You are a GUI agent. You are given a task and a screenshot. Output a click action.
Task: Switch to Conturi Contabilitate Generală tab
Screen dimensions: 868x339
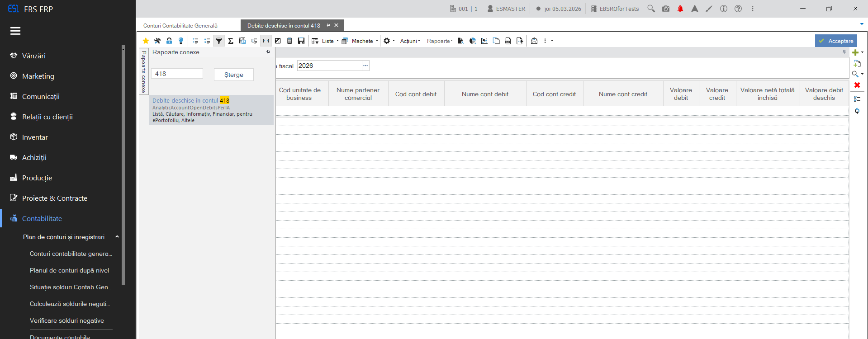(x=180, y=26)
